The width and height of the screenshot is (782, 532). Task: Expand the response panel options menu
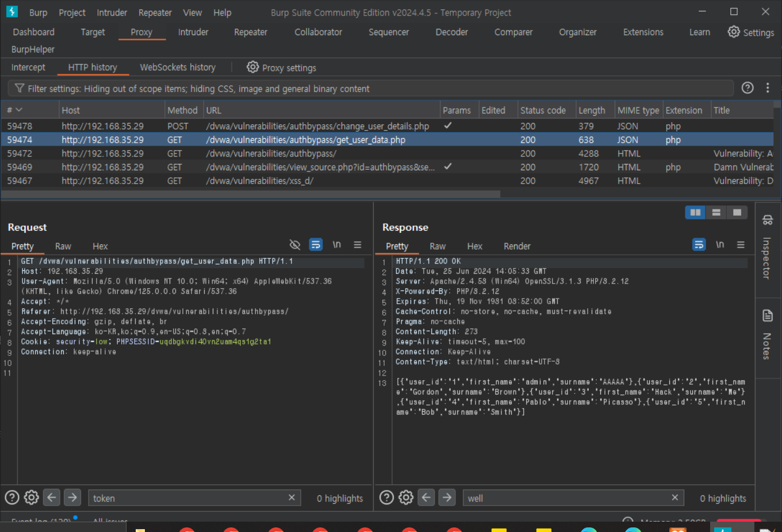point(741,245)
